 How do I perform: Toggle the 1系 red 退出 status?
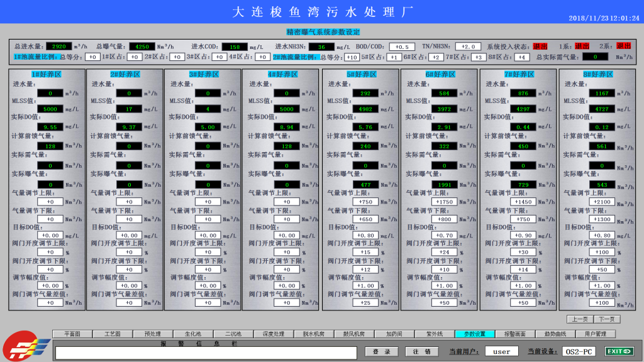click(582, 47)
